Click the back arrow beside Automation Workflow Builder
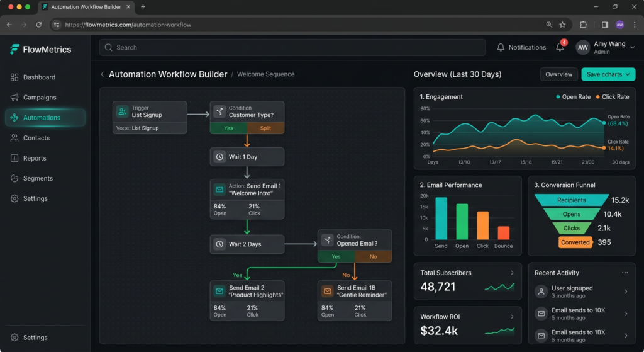Image resolution: width=644 pixels, height=352 pixels. (103, 74)
